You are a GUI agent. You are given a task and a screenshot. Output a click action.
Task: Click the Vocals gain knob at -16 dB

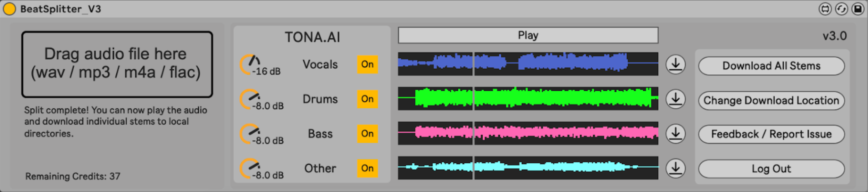[250, 64]
